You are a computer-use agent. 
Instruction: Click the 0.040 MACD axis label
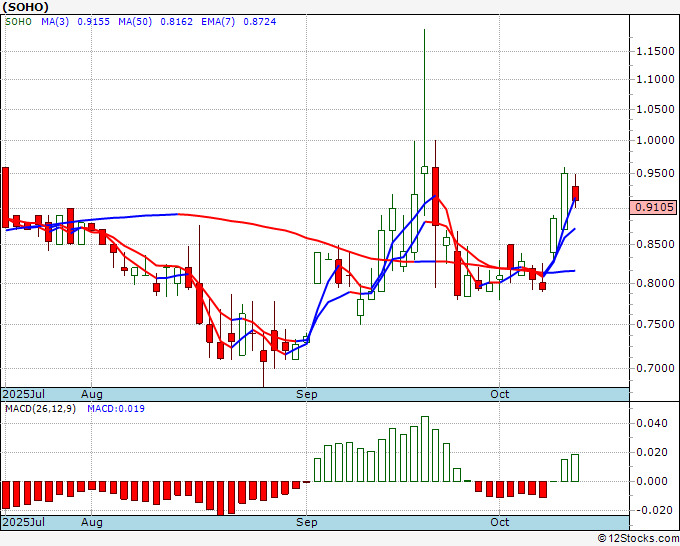(651, 423)
